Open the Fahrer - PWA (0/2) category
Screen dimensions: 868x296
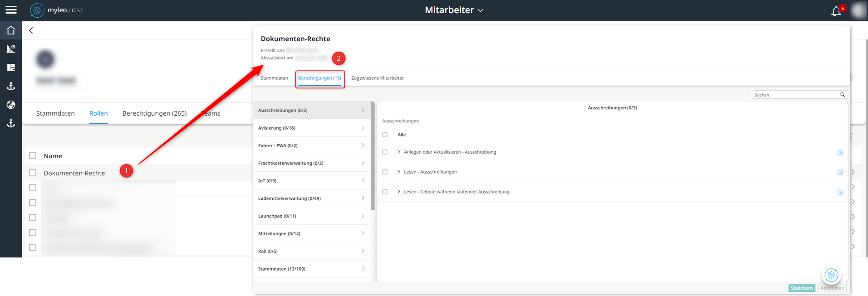[x=312, y=146]
